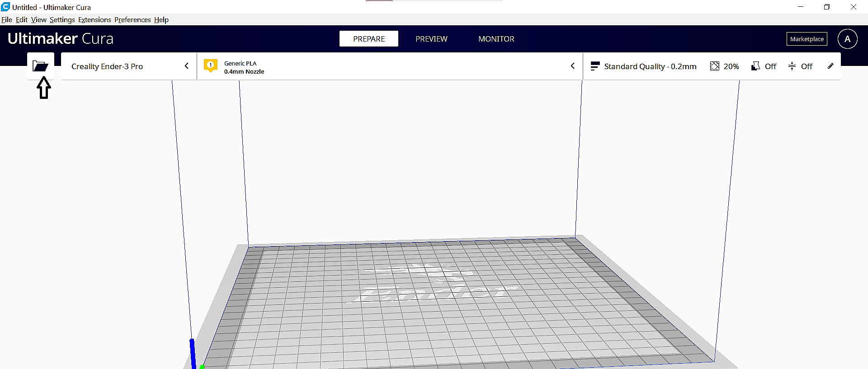Click the Ultimaker Cura logo
The image size is (868, 369).
coord(61,38)
